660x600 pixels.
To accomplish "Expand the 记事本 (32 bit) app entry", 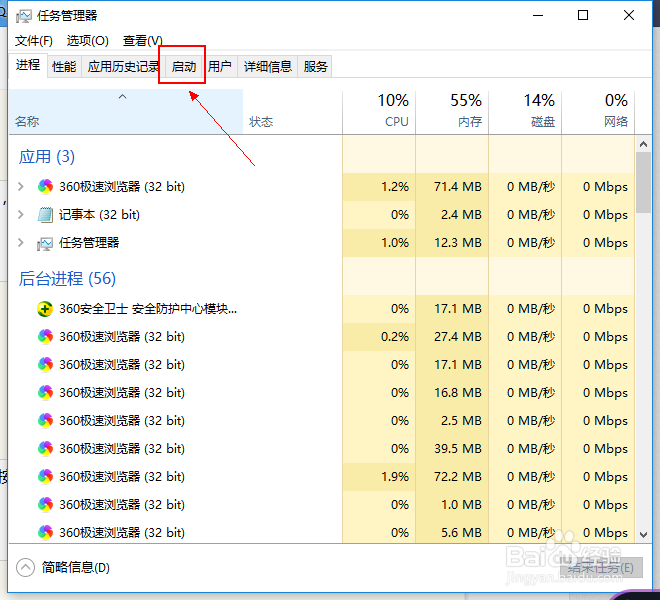I will [x=21, y=215].
